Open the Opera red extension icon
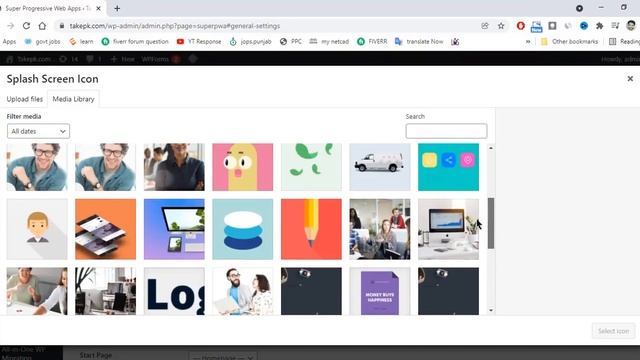Viewport: 640px width, 360px height. [x=520, y=26]
